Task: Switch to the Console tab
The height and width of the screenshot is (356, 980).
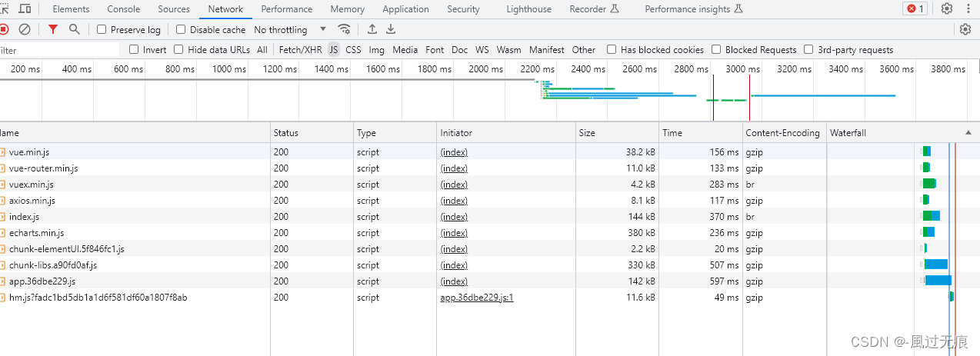Action: (124, 9)
